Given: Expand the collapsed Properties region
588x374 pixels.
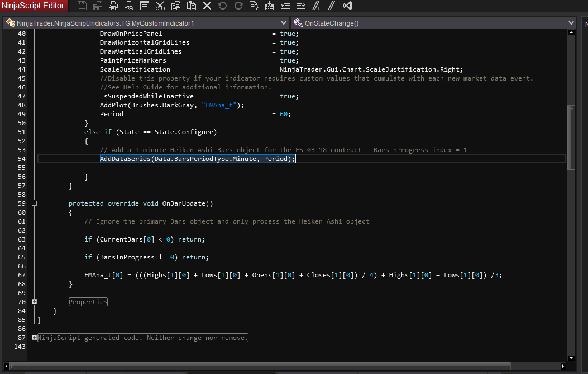Looking at the screenshot, I should click(x=35, y=302).
